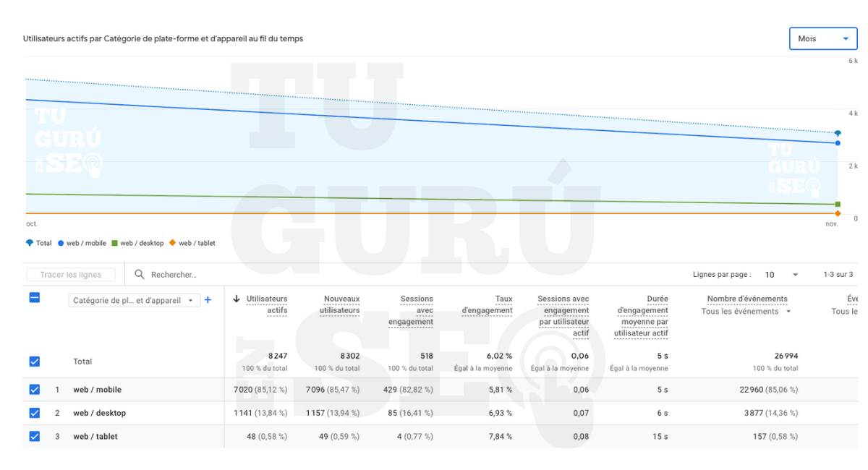Click inside the Rechercher search field

pyautogui.click(x=188, y=274)
